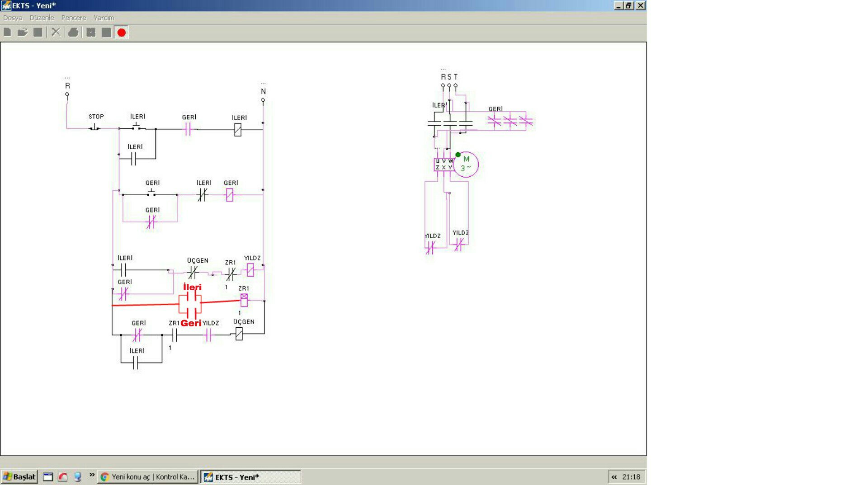Click the N neutral terminal
Image resolution: width=868 pixels, height=485 pixels.
263,100
